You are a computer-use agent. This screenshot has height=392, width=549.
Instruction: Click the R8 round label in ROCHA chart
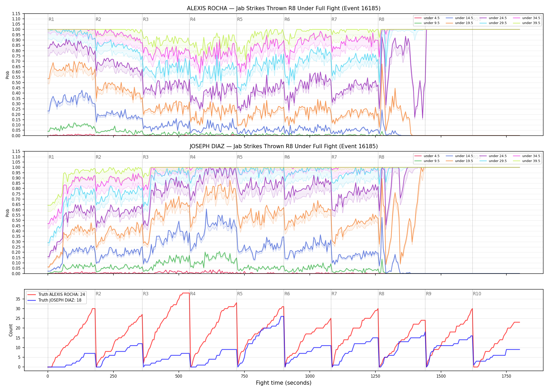[x=381, y=19]
